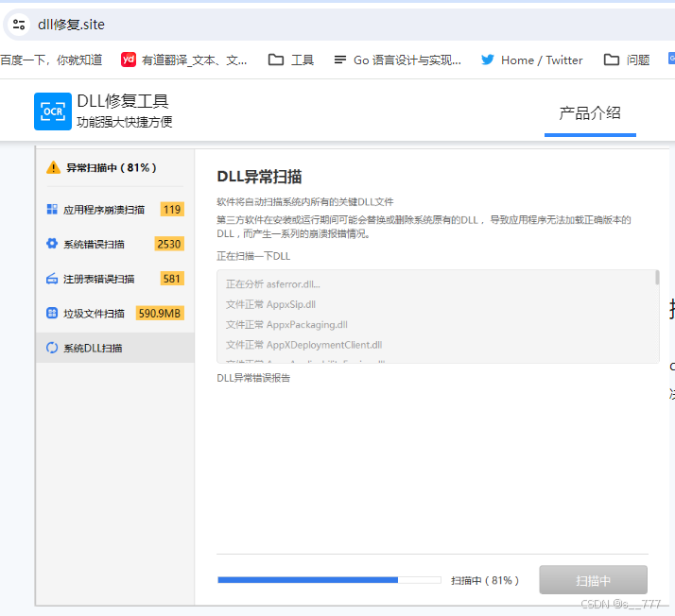Open the 工具 bookmark folder
675x616 pixels.
point(291,60)
